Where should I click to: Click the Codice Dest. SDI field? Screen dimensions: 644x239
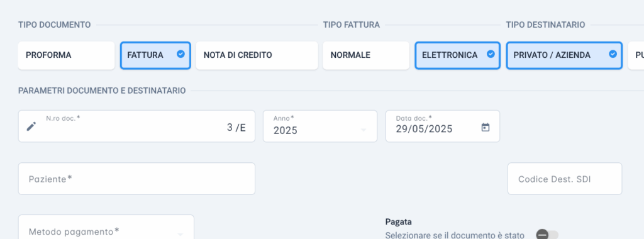click(565, 179)
